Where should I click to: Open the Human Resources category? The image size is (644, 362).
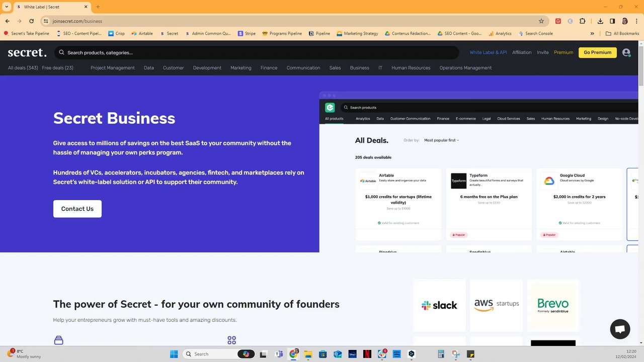pos(411,68)
